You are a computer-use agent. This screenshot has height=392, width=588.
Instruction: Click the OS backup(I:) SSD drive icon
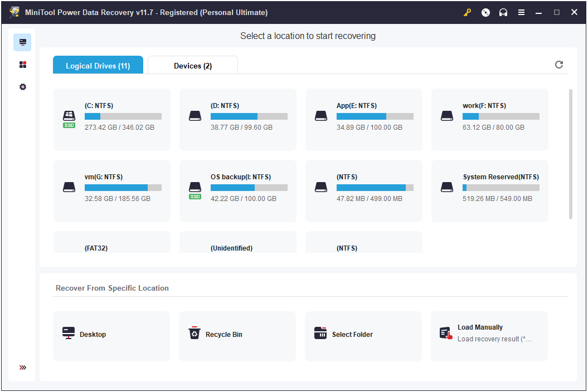[195, 190]
